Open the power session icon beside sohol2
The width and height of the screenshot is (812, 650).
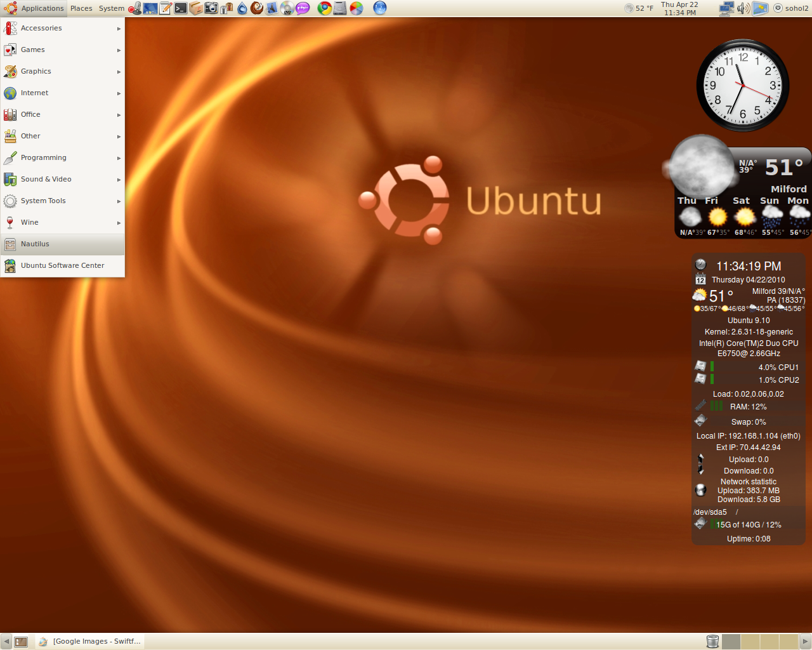coord(778,8)
